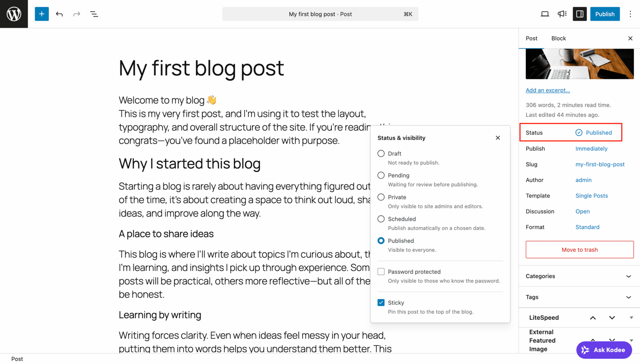Select the Post tab in the sidebar
640x364 pixels.
coord(531,38)
